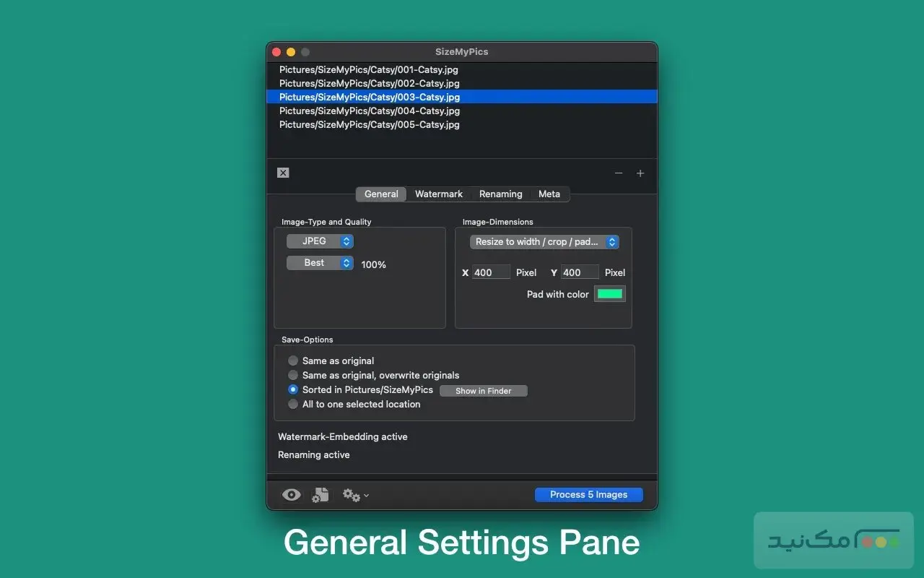This screenshot has height=578, width=924.
Task: Click the document with gear icon
Action: (320, 495)
